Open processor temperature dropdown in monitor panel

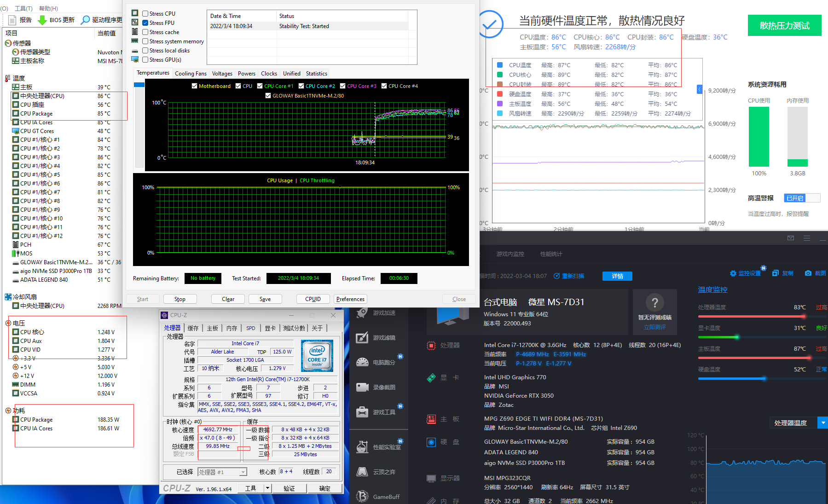pyautogui.click(x=822, y=423)
